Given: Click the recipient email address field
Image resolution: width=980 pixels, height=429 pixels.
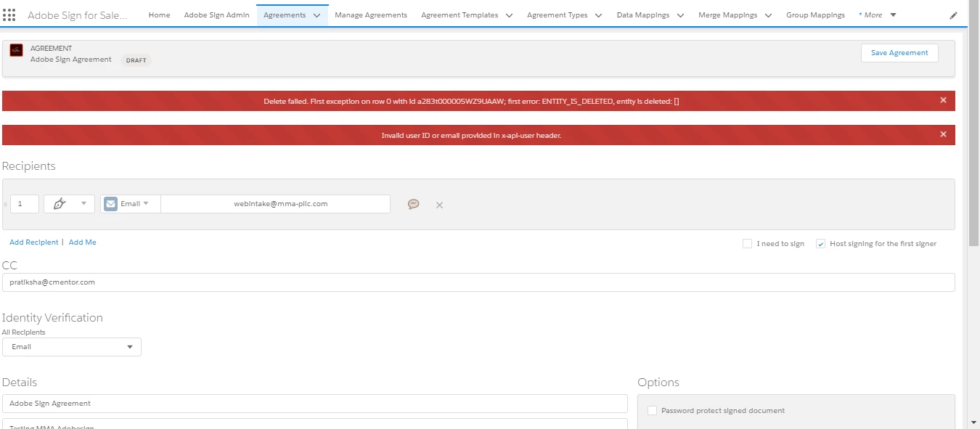Looking at the screenshot, I should click(x=275, y=204).
